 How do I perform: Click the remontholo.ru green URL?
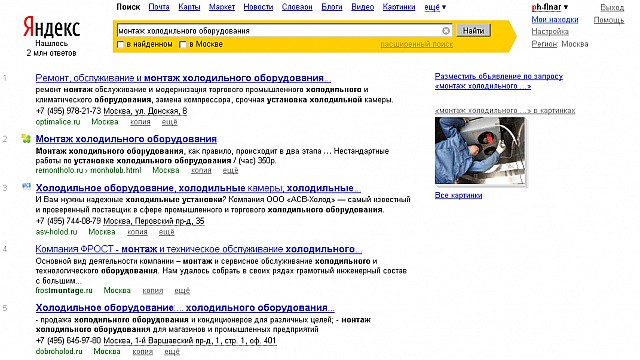(60, 170)
